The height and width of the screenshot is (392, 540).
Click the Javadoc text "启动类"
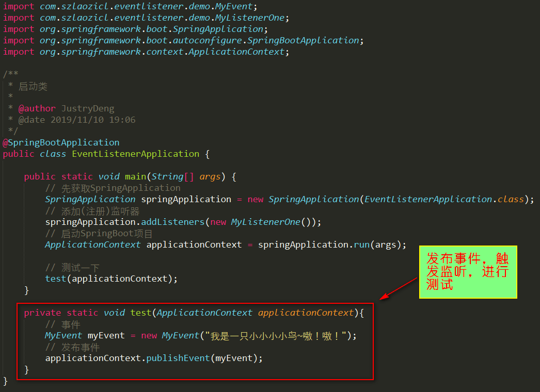(33, 86)
